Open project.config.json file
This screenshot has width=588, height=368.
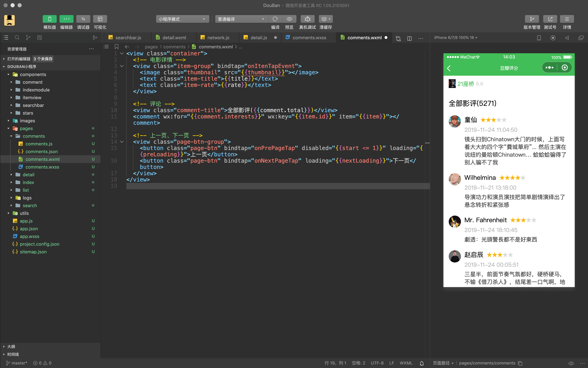pyautogui.click(x=50, y=244)
